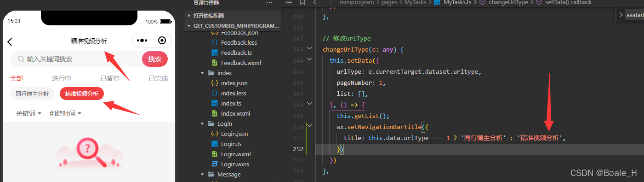Viewport: 644px width, 182px height.
Task: Open the explorer panel three-dots menu
Action: point(269,2)
